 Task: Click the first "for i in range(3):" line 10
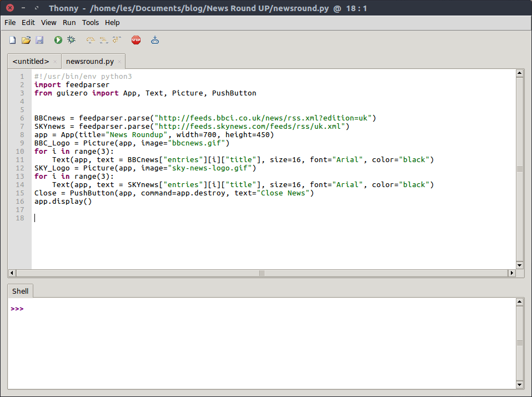(x=74, y=152)
